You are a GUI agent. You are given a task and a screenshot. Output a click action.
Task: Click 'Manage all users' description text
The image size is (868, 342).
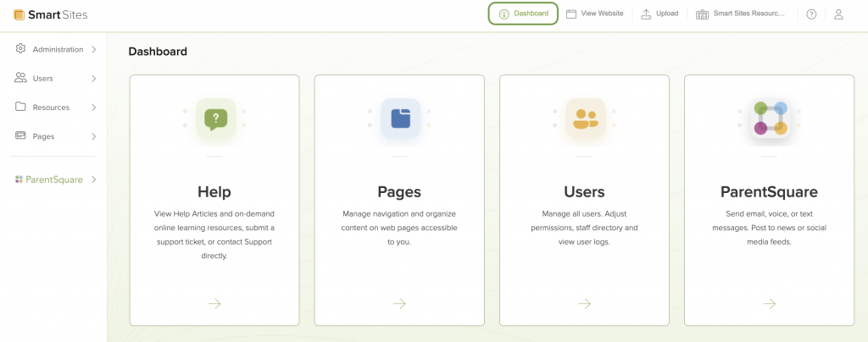point(584,228)
